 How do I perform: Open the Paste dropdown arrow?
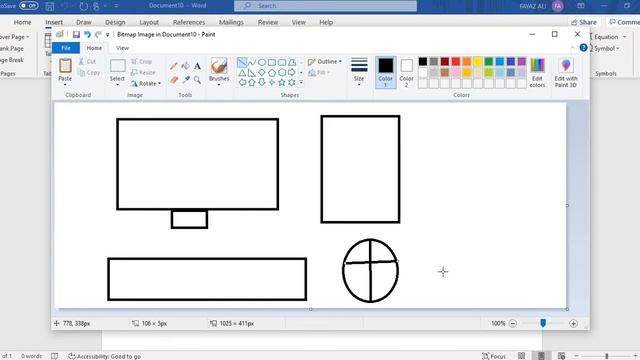pos(65,85)
